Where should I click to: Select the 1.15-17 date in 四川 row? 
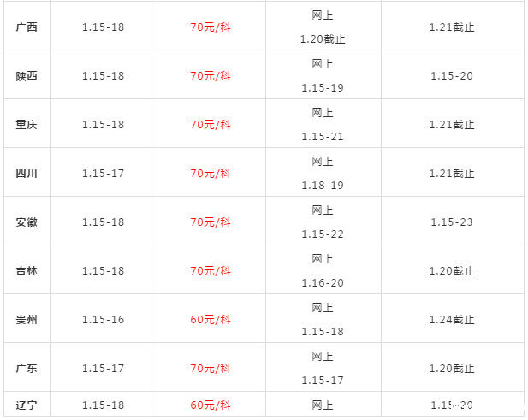[x=104, y=173]
